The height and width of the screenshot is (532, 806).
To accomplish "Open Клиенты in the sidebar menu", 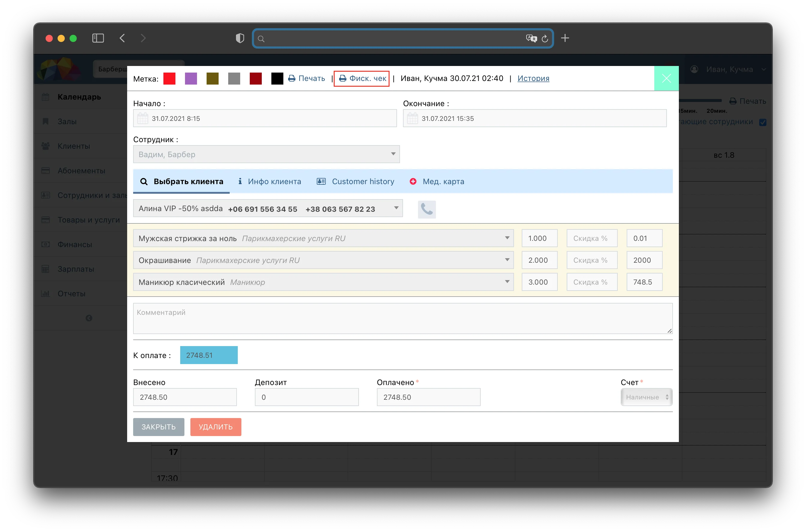I will pyautogui.click(x=73, y=146).
